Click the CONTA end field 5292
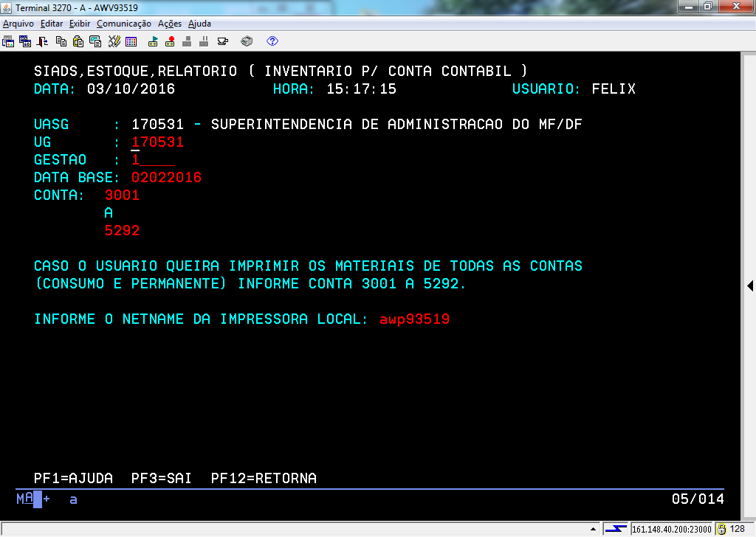 [122, 231]
